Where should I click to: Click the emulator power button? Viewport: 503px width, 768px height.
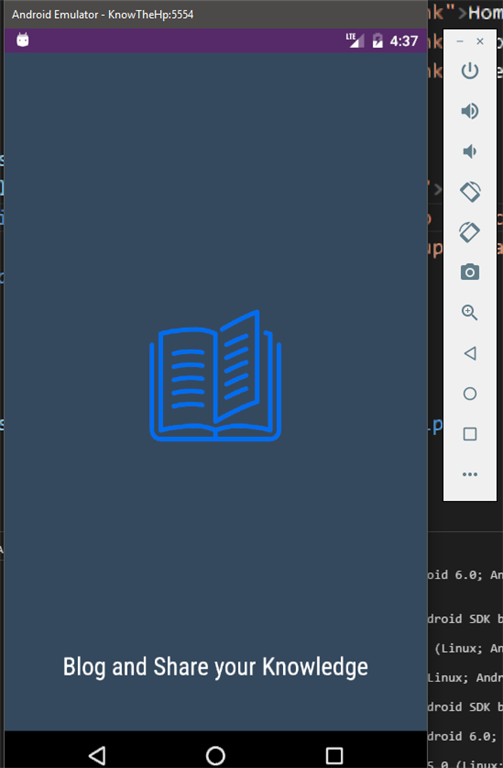coord(470,71)
